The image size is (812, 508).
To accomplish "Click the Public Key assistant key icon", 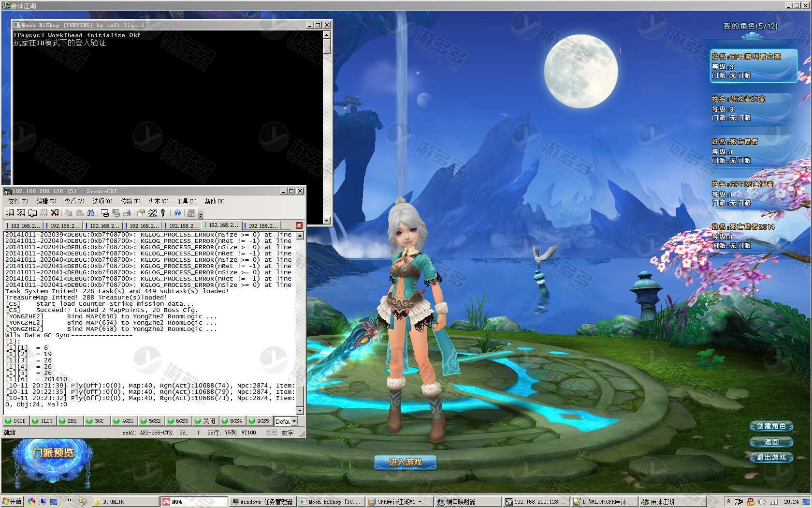I will coord(163,213).
